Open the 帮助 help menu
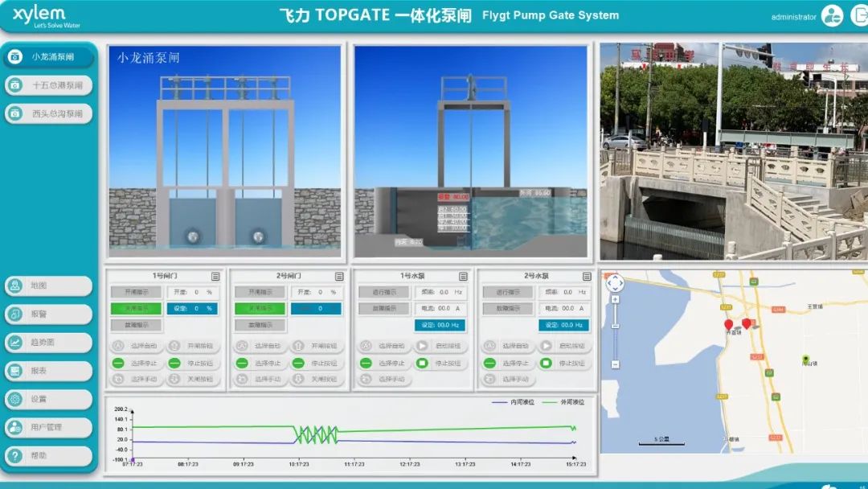The image size is (868, 489). coord(49,456)
